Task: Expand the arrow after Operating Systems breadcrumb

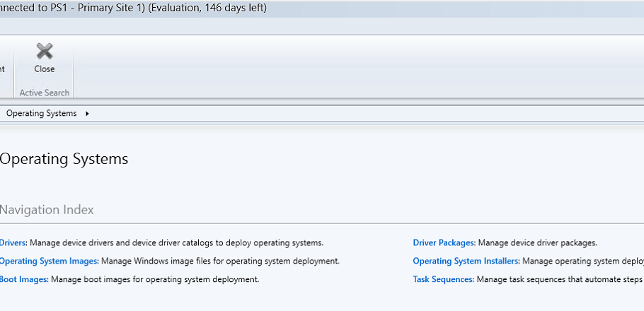Action: (x=87, y=113)
